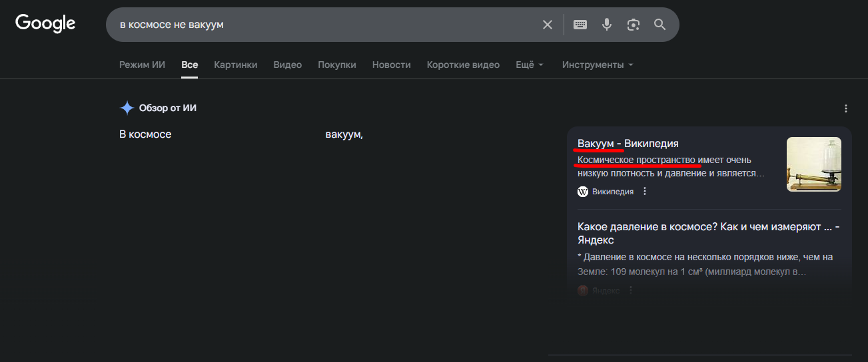The width and height of the screenshot is (868, 362).
Task: Click the blue AI overview sparkle icon
Action: (x=127, y=108)
